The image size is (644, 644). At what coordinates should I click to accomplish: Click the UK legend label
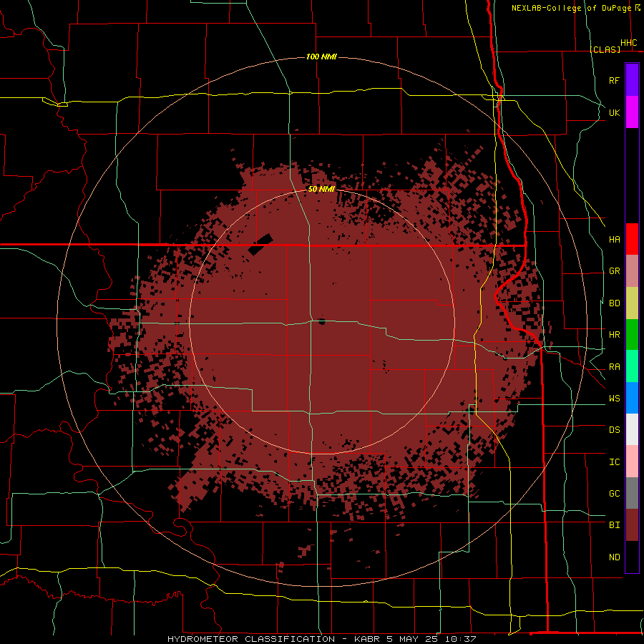614,112
